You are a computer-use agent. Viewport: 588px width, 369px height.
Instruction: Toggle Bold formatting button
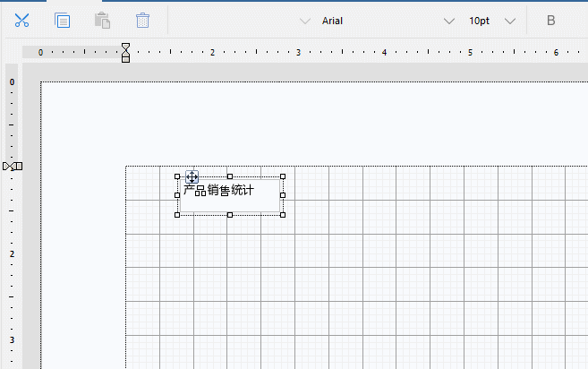pos(550,21)
